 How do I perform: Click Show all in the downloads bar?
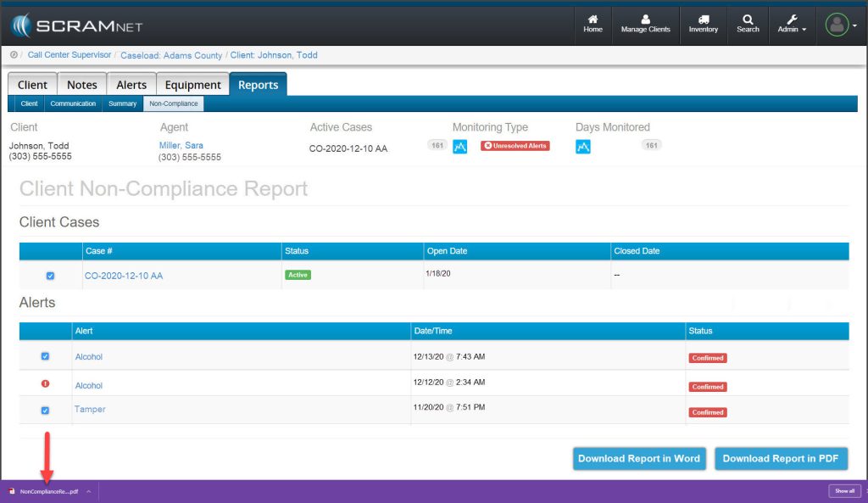(844, 490)
